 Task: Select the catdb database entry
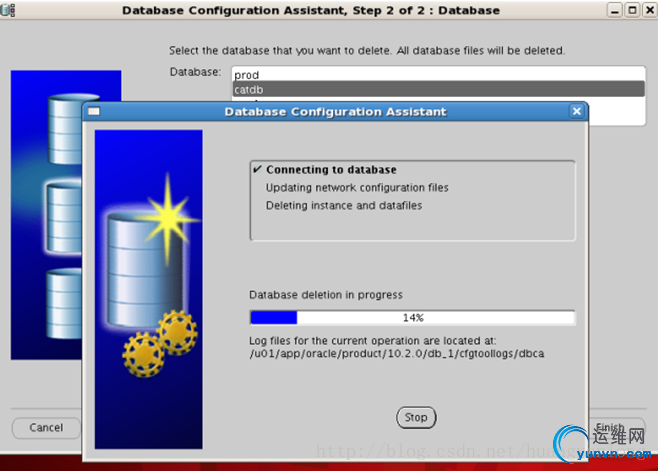(439, 89)
